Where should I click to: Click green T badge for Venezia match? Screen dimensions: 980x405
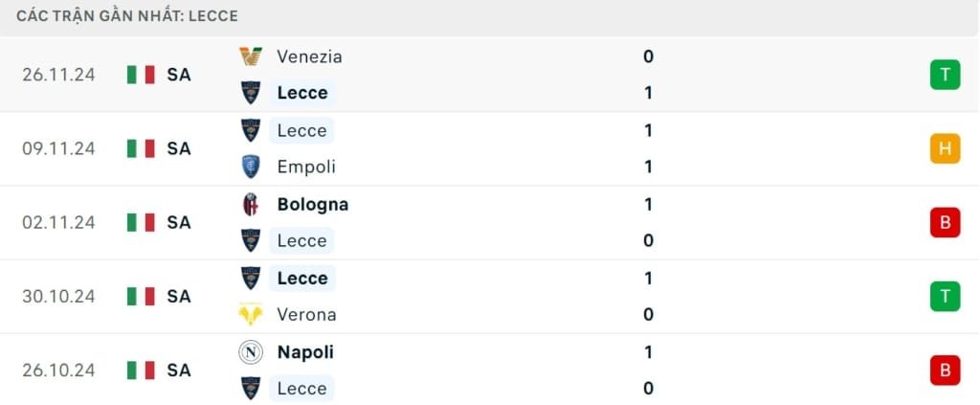[945, 75]
